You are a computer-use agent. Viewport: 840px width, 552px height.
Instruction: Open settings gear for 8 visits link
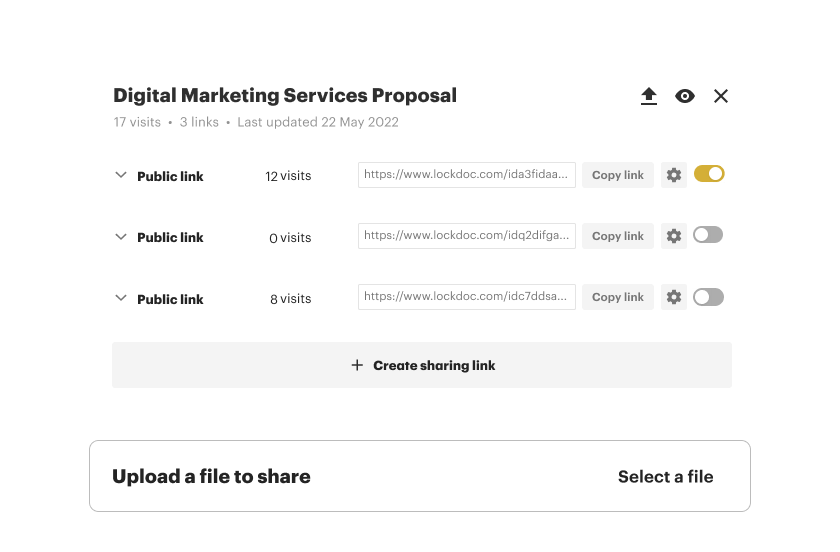click(x=674, y=297)
